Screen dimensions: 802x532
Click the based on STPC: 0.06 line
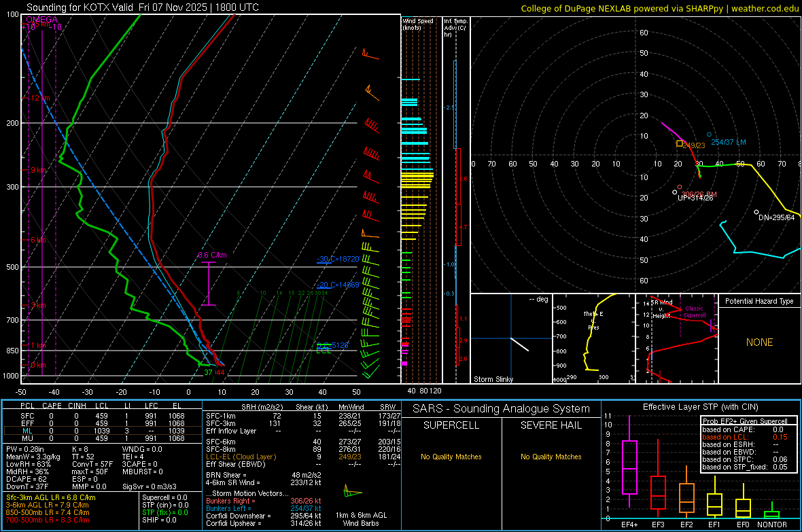745,459
